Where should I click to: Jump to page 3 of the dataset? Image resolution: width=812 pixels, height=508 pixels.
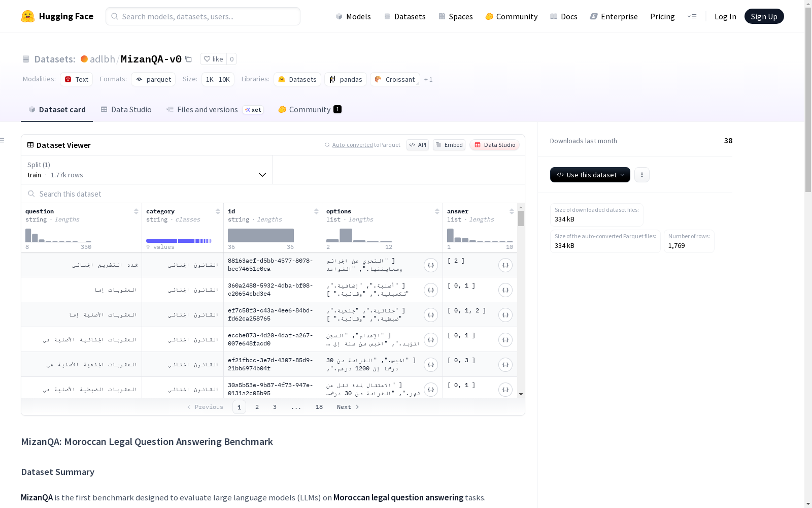coord(275,407)
